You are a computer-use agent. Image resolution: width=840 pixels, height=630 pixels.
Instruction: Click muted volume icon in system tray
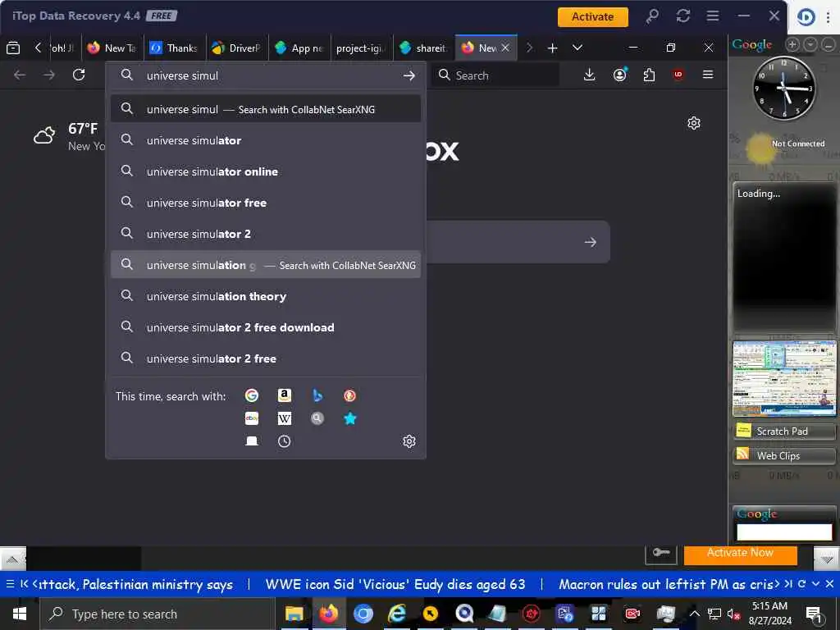click(733, 614)
